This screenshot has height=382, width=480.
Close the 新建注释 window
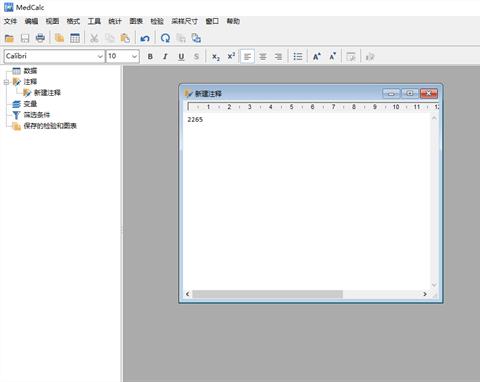click(x=429, y=93)
